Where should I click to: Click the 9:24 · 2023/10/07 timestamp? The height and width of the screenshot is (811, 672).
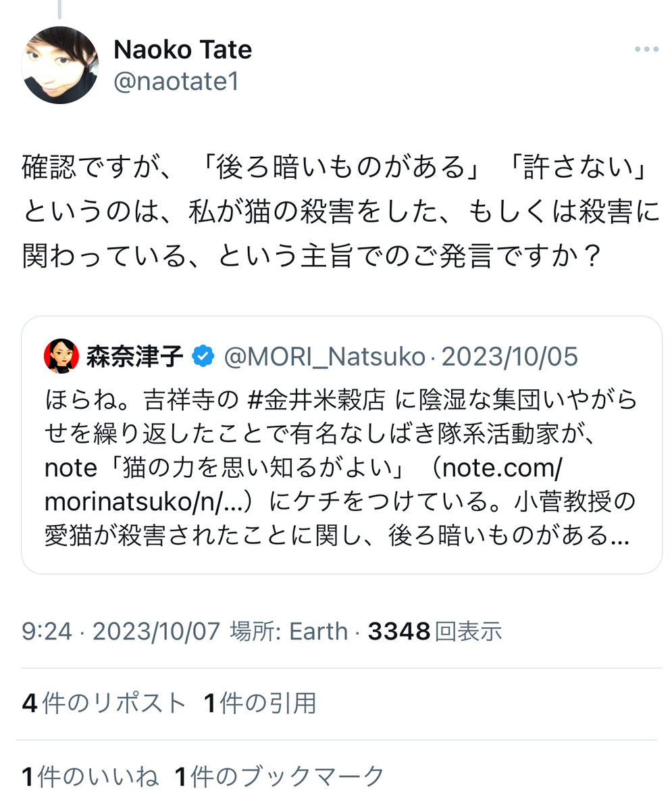point(121,631)
